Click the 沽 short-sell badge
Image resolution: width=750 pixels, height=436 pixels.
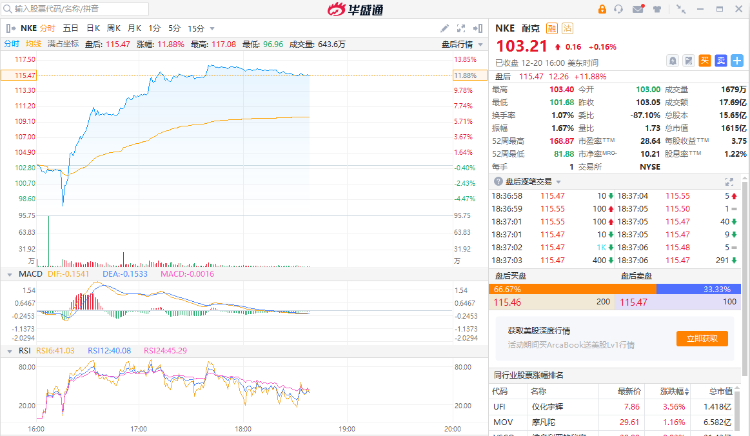[x=567, y=28]
